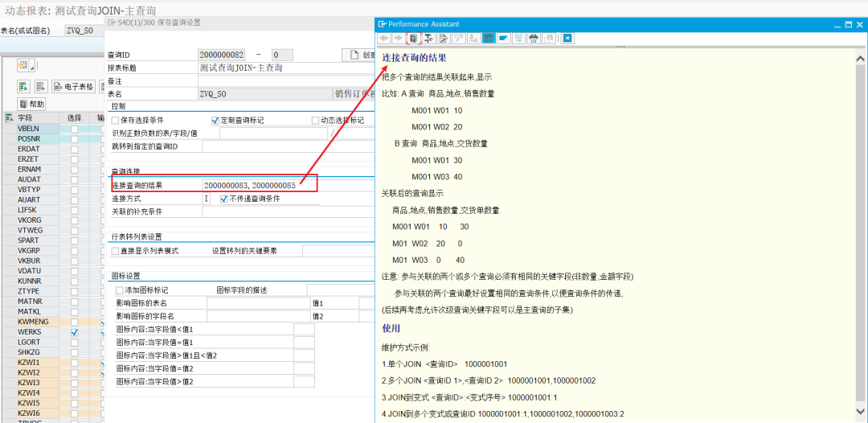The width and height of the screenshot is (868, 423).
Task: Open technical information icon in Performance Assistant
Action: click(x=428, y=39)
